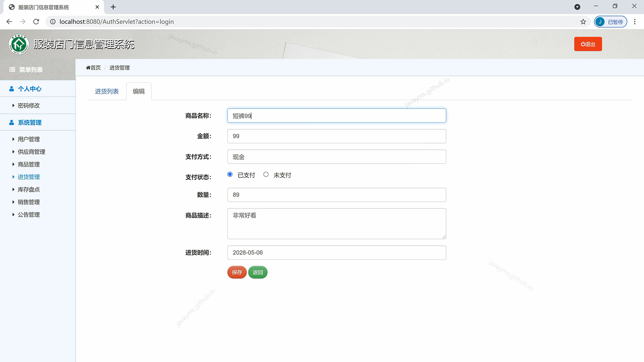Open 销售管理 menu item
Image resolution: width=644 pixels, height=362 pixels.
[29, 202]
